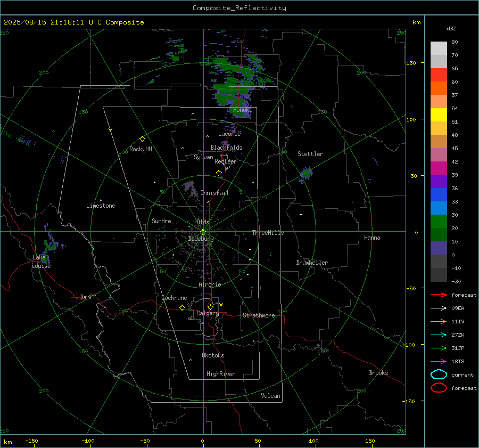Click the green radar echo southeast of Stettler
The height and width of the screenshot is (448, 479).
point(306,174)
